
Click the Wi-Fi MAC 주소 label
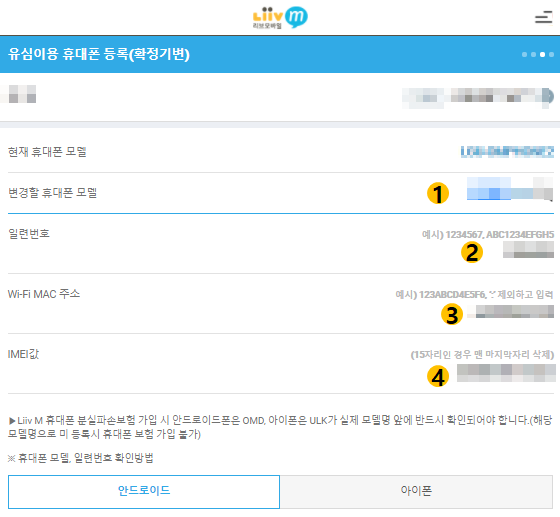tap(44, 294)
